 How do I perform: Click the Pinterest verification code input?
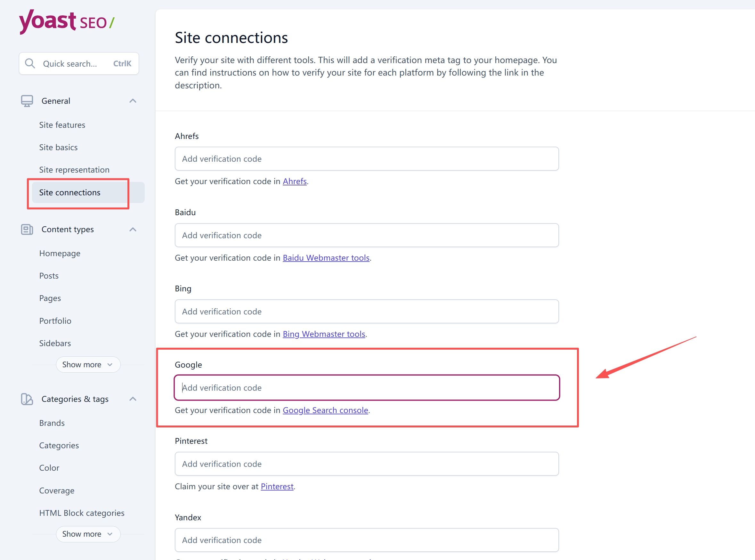366,464
